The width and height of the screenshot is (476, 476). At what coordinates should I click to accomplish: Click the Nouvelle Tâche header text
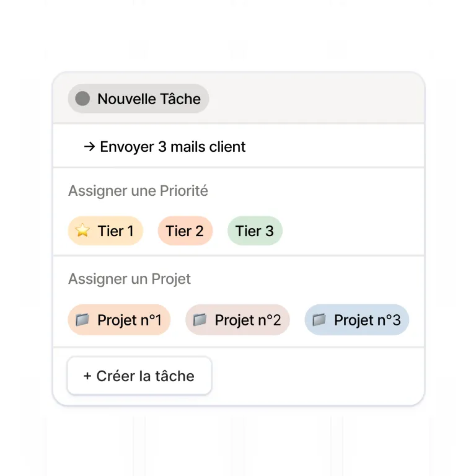(x=149, y=99)
